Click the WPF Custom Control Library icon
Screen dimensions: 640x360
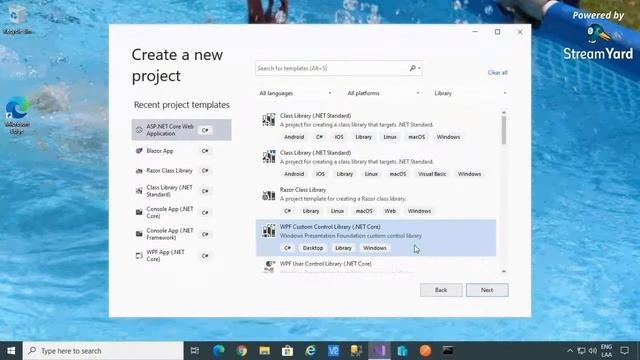click(269, 231)
